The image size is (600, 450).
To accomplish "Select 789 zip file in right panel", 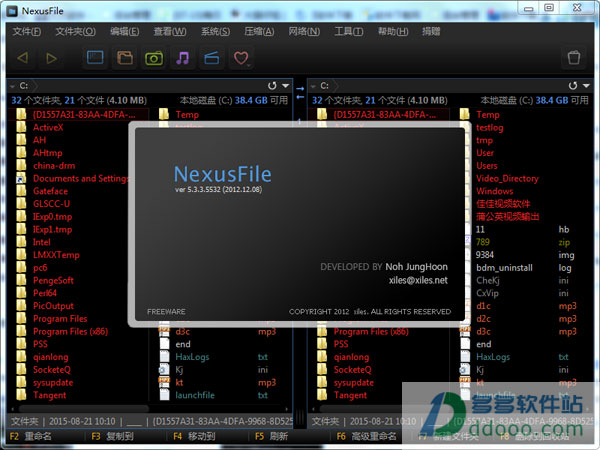I will pos(483,242).
